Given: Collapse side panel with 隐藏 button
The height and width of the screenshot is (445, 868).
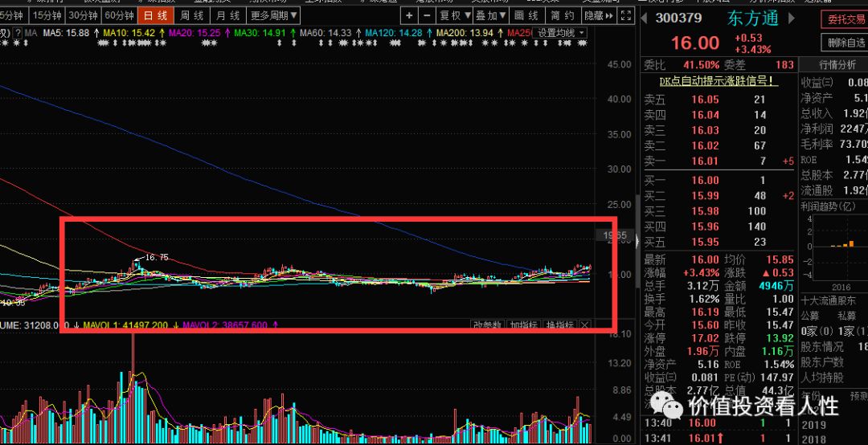Looking at the screenshot, I should click(599, 15).
